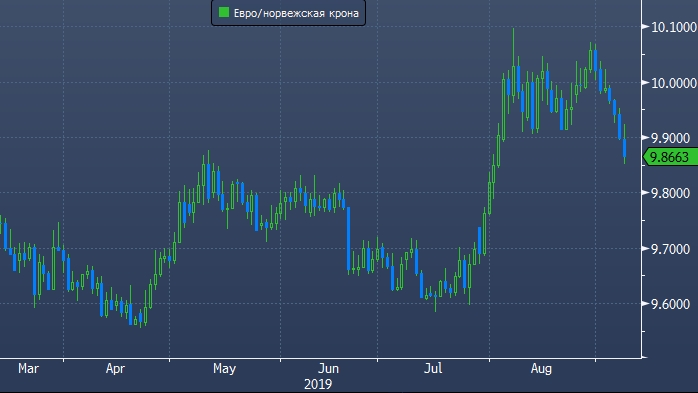Select the May month label

tap(224, 369)
